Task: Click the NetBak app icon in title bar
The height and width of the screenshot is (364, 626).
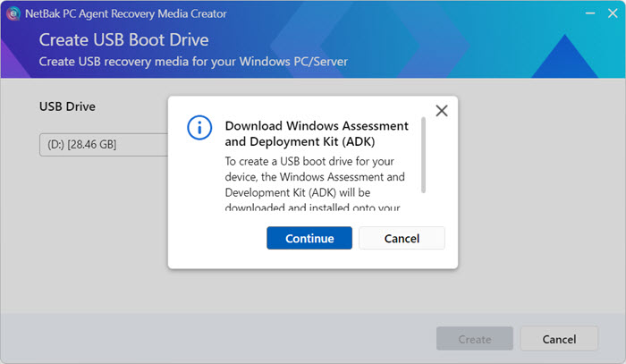Action: 13,13
